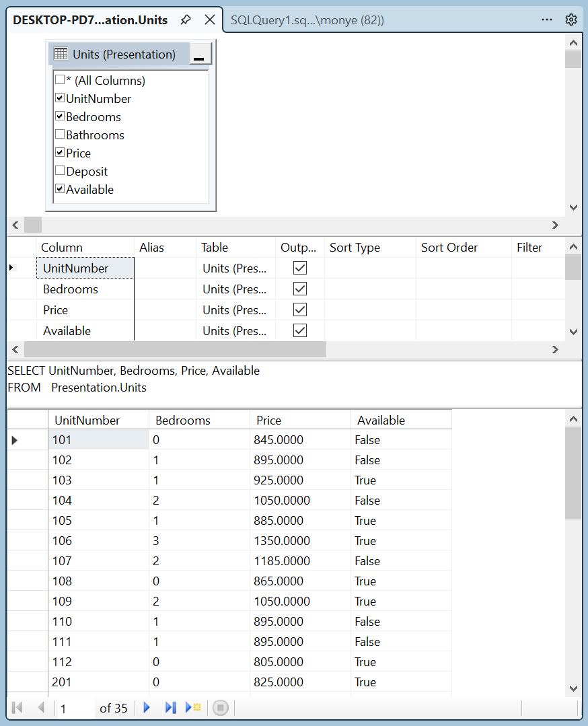Toggle Output checkbox for Available row

[x=300, y=330]
